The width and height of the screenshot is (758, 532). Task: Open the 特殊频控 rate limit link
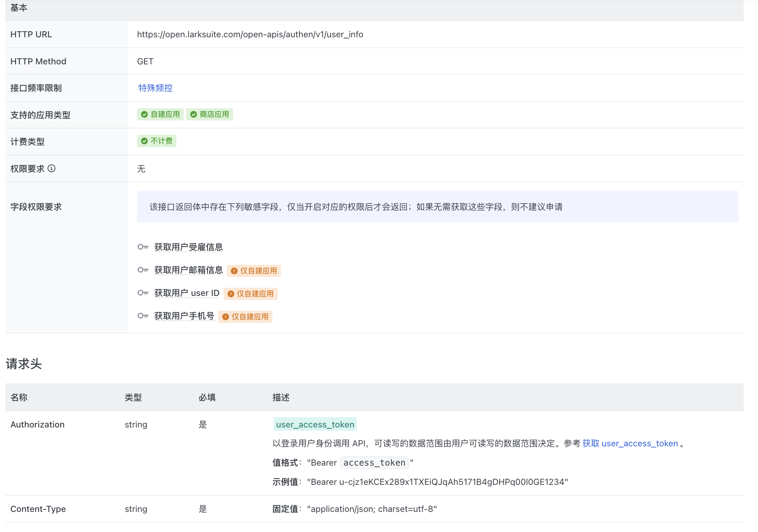pos(155,88)
